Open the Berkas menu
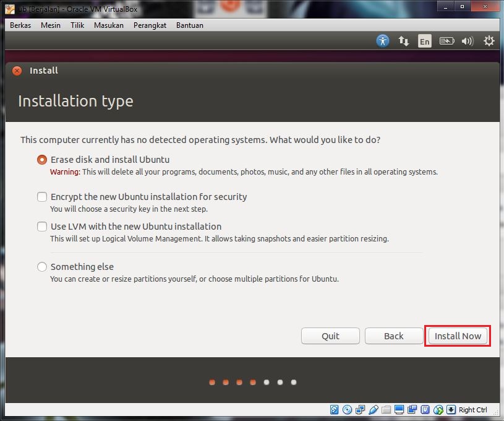This screenshot has width=504, height=421. (x=20, y=25)
